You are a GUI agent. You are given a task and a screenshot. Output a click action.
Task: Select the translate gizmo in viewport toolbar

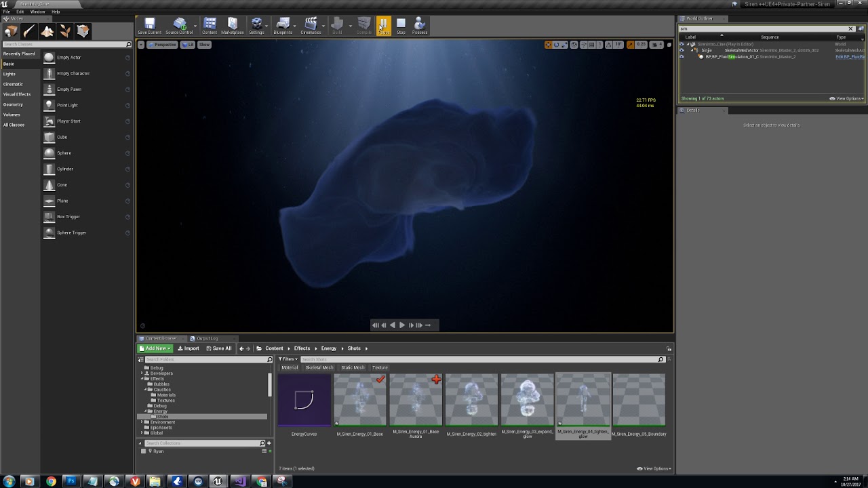pyautogui.click(x=548, y=45)
